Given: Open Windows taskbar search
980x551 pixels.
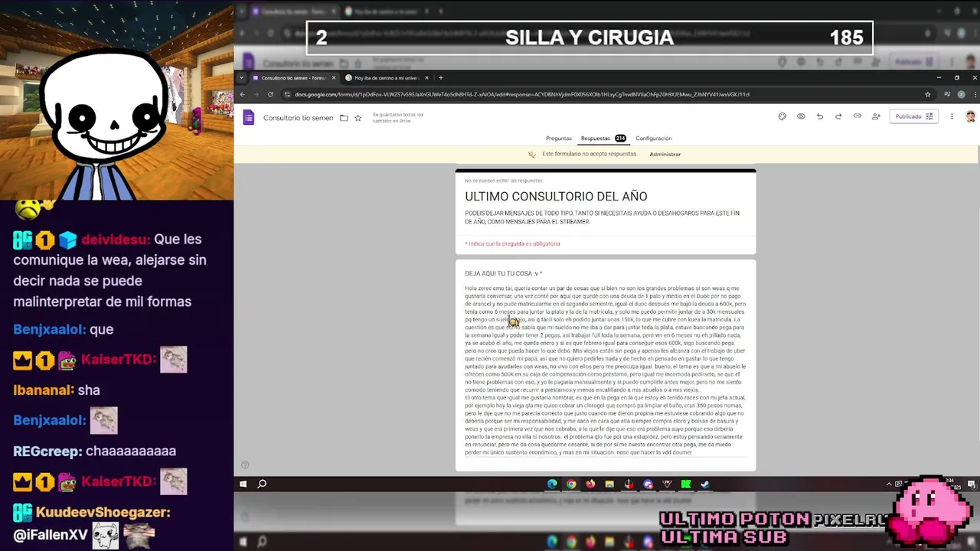Looking at the screenshot, I should [x=262, y=484].
